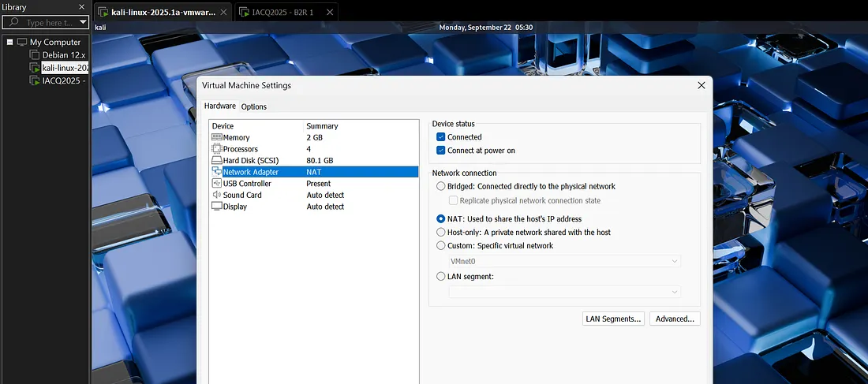Select Bridged network connection option

tap(441, 187)
